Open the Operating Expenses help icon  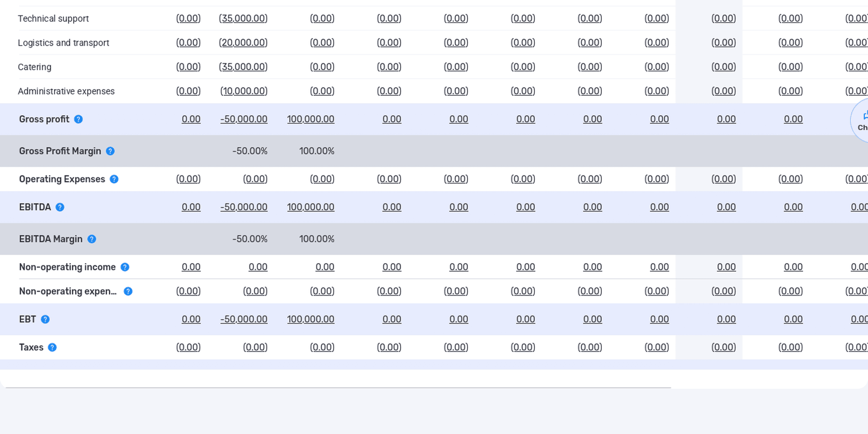point(114,179)
